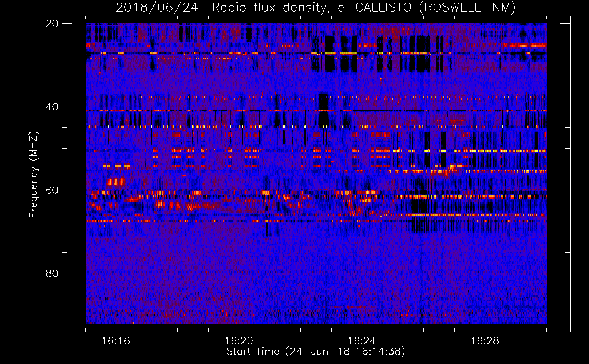Click the 16:20 time tick label
Screen dimensions: 589x364
pyautogui.click(x=239, y=341)
